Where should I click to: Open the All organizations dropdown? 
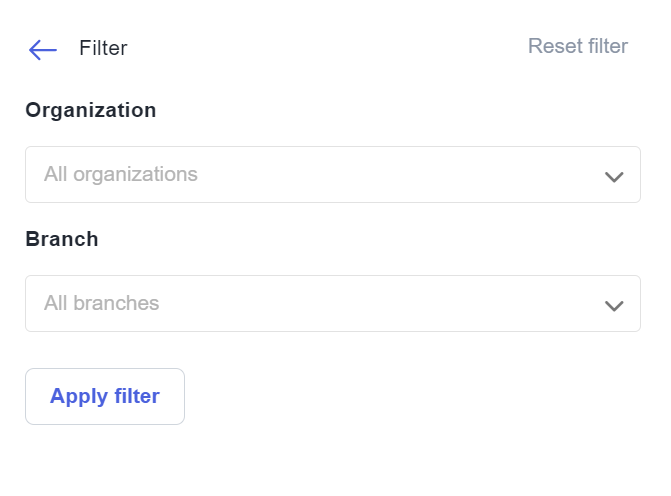pyautogui.click(x=332, y=175)
